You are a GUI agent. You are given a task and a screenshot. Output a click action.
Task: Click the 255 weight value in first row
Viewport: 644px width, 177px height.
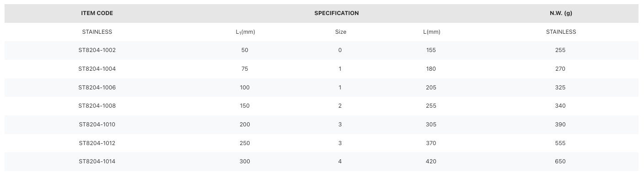(560, 50)
